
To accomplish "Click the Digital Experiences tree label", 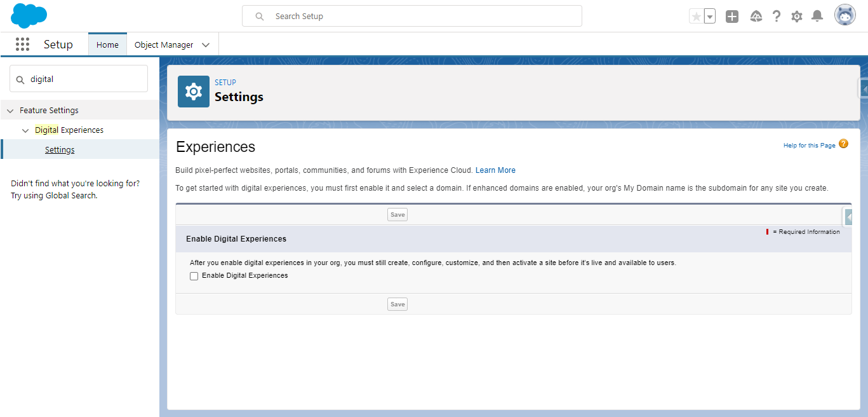I will (x=69, y=130).
